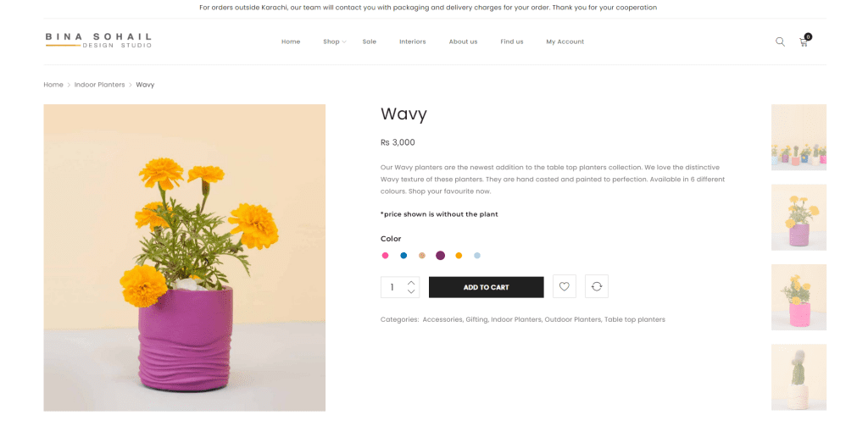This screenshot has width=868, height=426.
Task: Select the pink color option
Action: [x=385, y=256]
